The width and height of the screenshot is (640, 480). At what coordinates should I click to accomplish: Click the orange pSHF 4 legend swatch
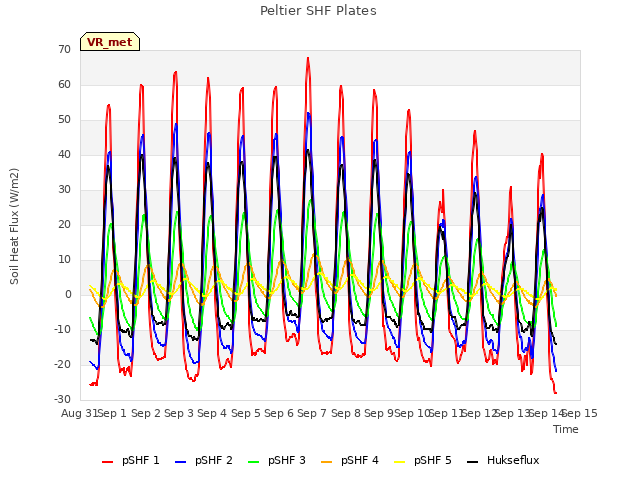(x=327, y=462)
